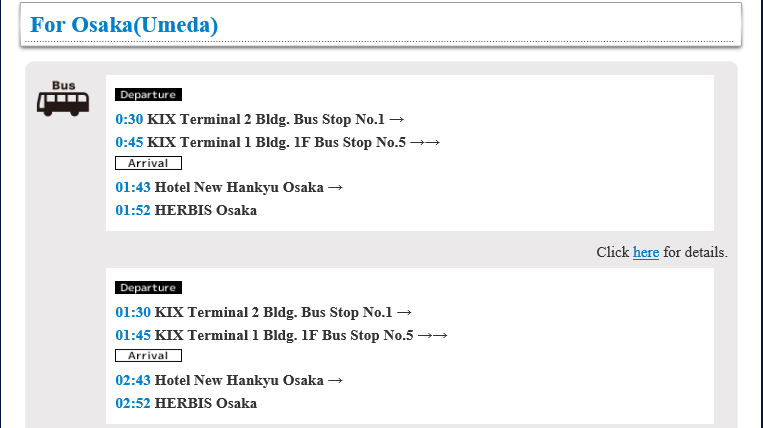Image resolution: width=763 pixels, height=428 pixels.
Task: Click the 01:30 Terminal 2 departure time
Action: pyautogui.click(x=133, y=312)
